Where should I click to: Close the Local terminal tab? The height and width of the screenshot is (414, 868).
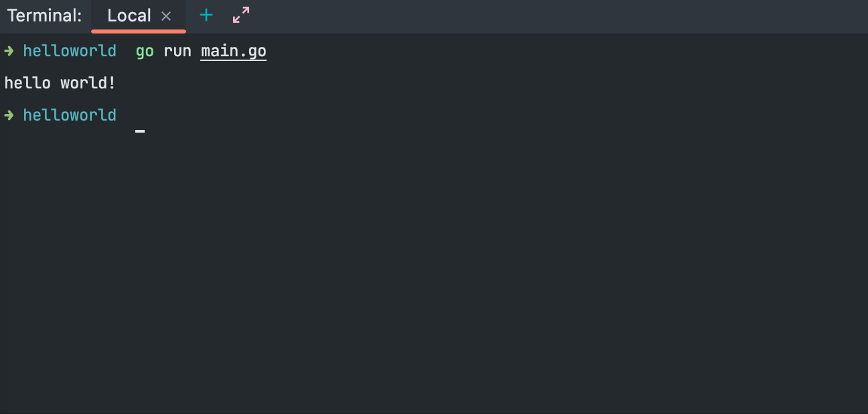[x=166, y=16]
